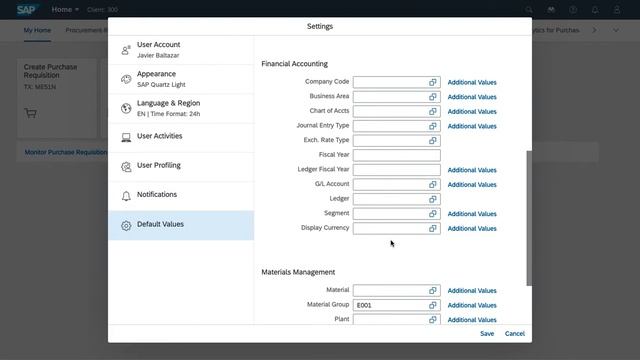Click next arrow in page tab bar
Image resolution: width=640 pixels, height=360 pixels.
tap(594, 30)
